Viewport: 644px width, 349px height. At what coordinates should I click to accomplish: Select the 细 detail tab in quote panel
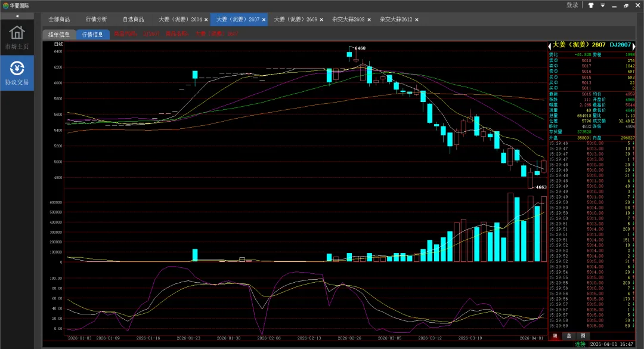pyautogui.click(x=555, y=336)
